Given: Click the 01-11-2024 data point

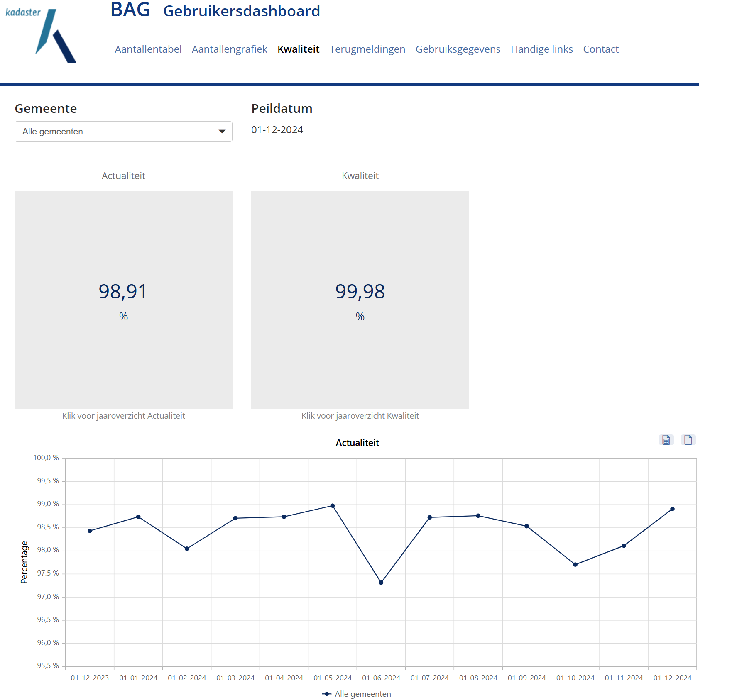Looking at the screenshot, I should pos(624,546).
